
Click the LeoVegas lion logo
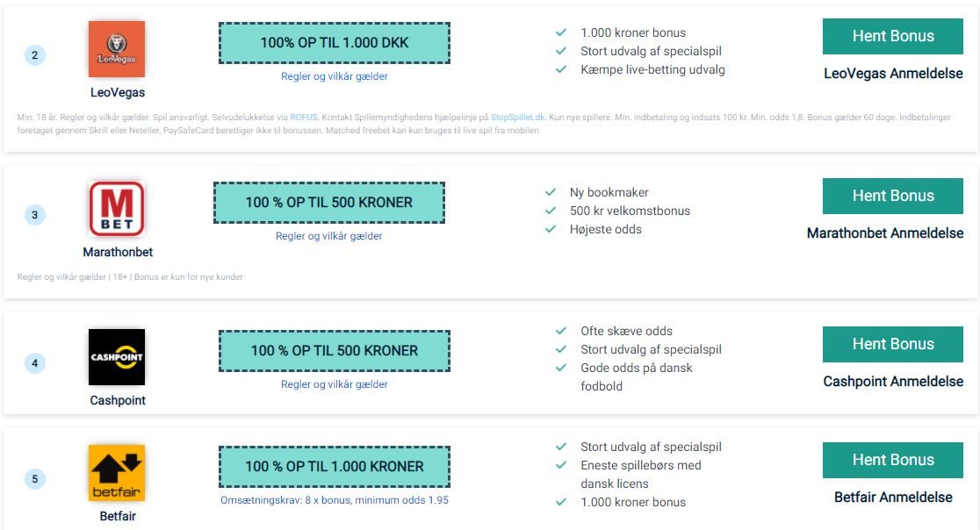click(117, 48)
